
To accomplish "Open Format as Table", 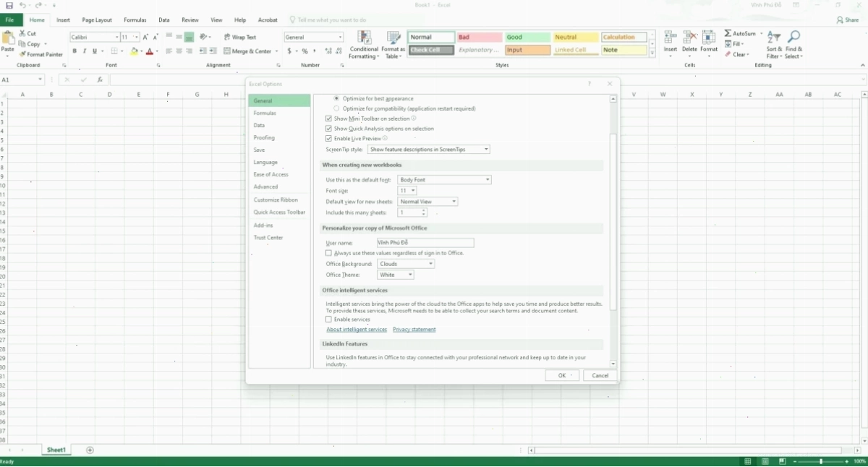I will pyautogui.click(x=393, y=45).
